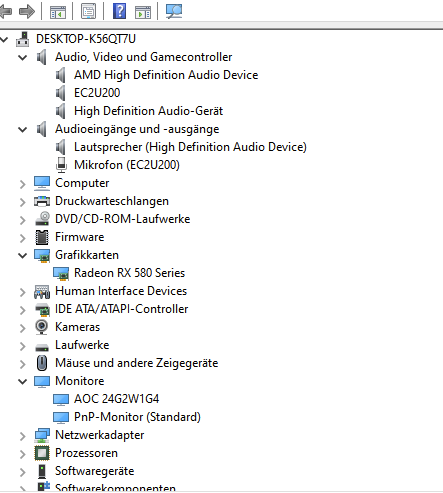Click the display adapter icon beside Radeon RX 580 Series
Viewport: 443px width, 493px height.
point(61,274)
